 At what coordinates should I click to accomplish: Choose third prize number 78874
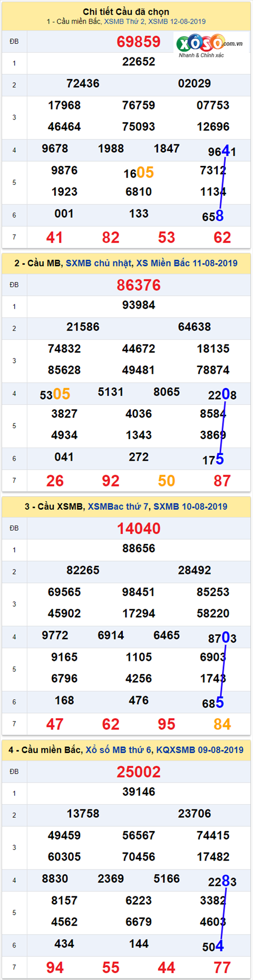(x=213, y=370)
